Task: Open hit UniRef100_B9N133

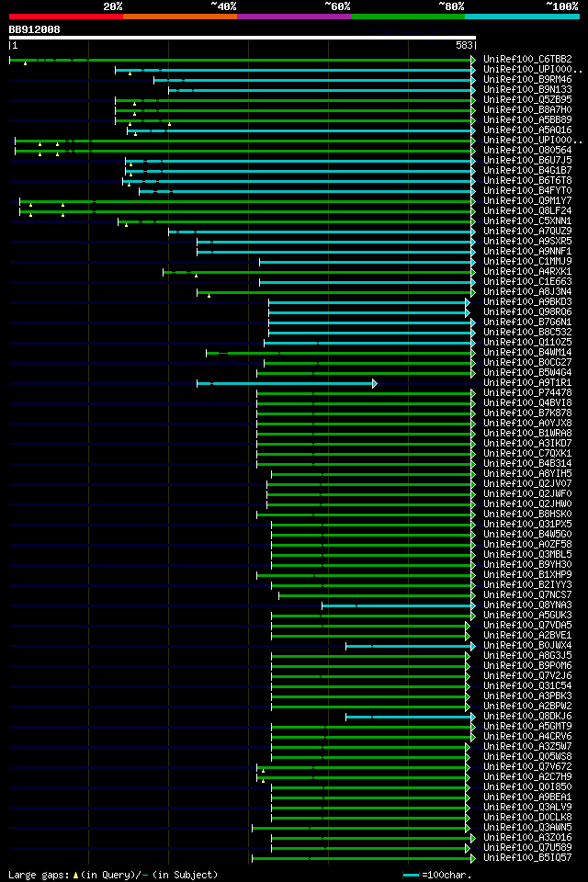Action: (x=527, y=89)
